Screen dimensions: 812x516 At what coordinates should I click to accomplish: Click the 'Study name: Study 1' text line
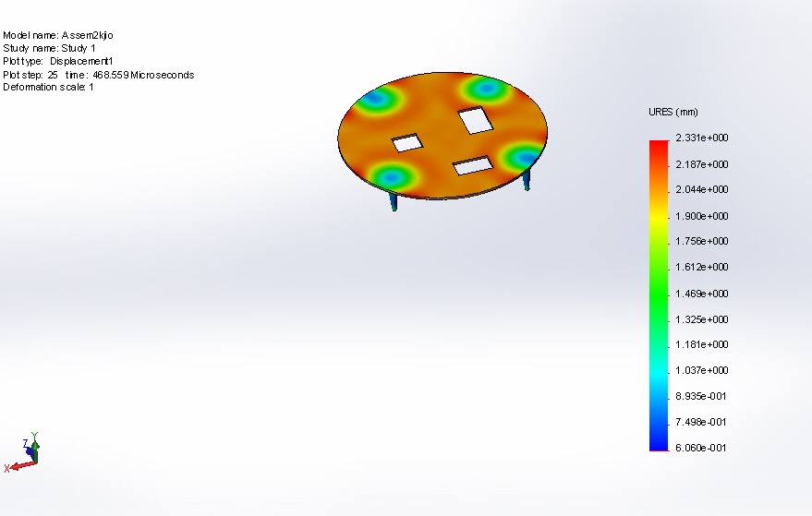pyautogui.click(x=49, y=48)
